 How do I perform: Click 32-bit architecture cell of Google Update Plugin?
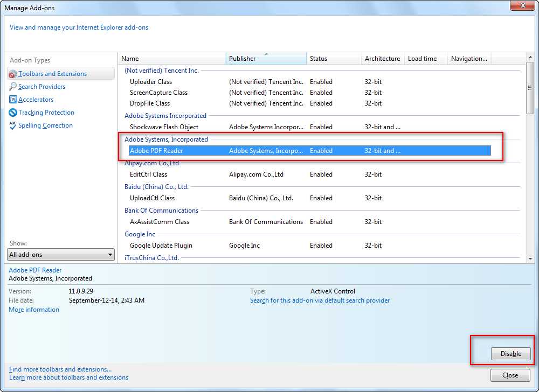373,246
